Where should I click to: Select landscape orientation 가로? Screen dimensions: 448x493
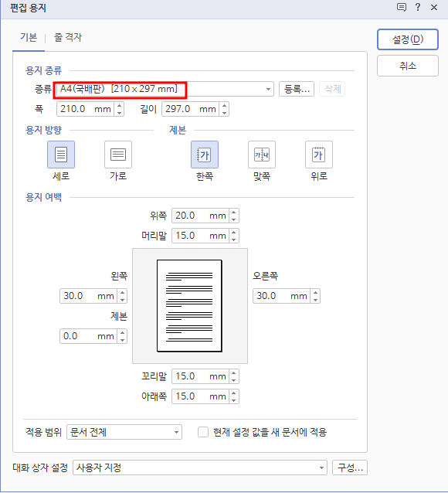click(118, 155)
